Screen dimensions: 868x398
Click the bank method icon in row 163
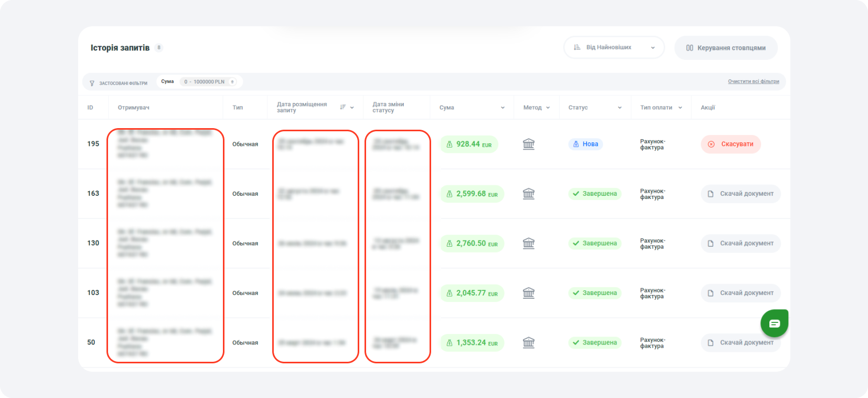coord(529,194)
